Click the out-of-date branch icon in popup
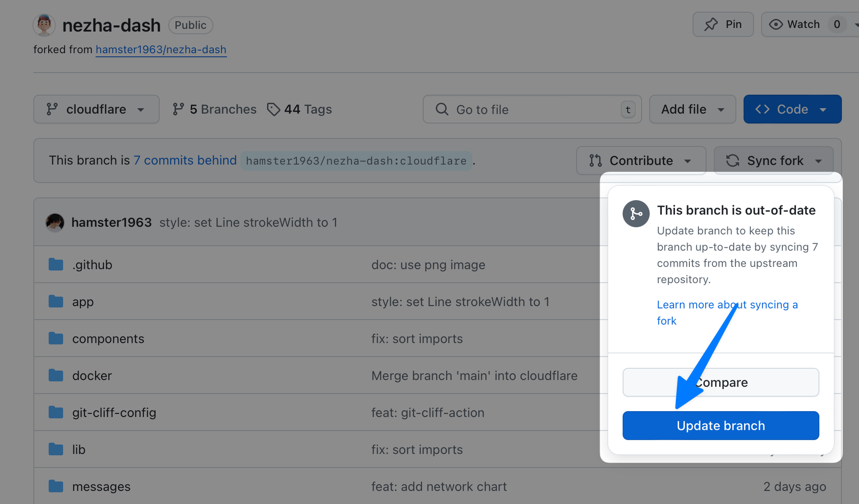The height and width of the screenshot is (504, 859). [x=636, y=214]
